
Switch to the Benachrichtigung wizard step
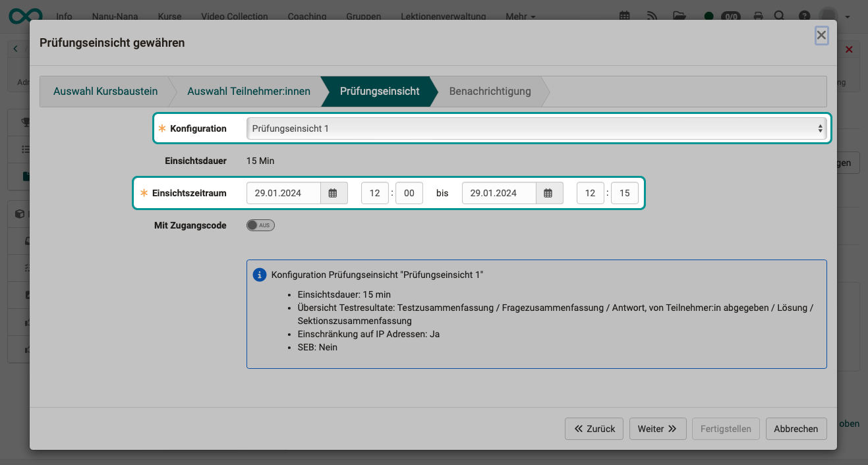point(490,91)
